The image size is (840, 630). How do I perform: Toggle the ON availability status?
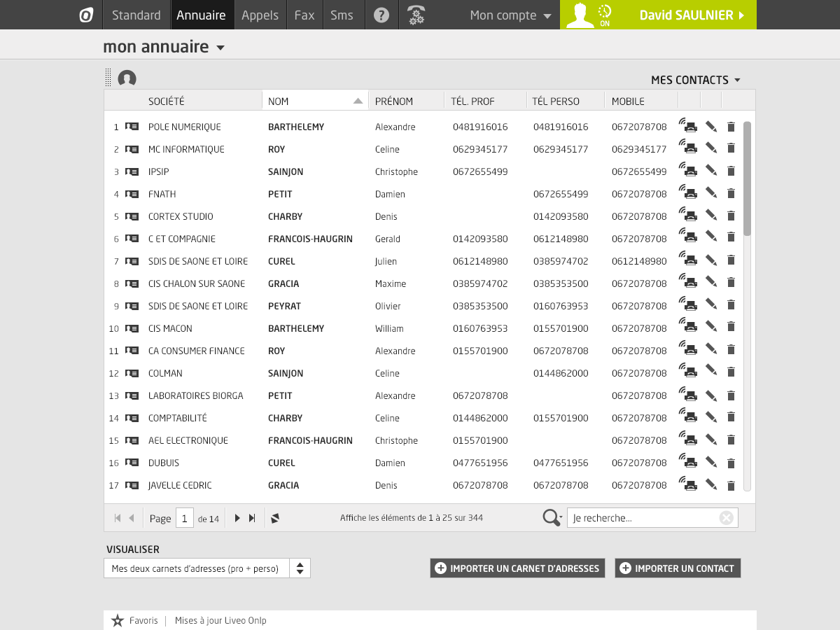pyautogui.click(x=605, y=15)
